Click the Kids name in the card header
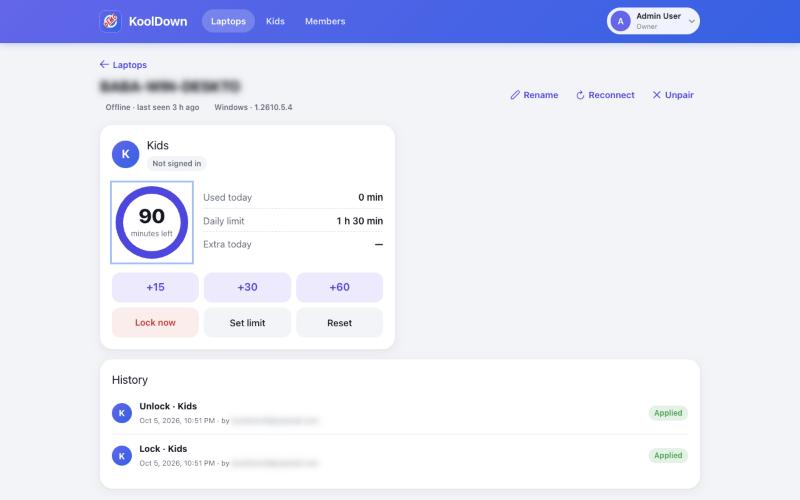Screen dimensions: 800x500 click(158, 145)
